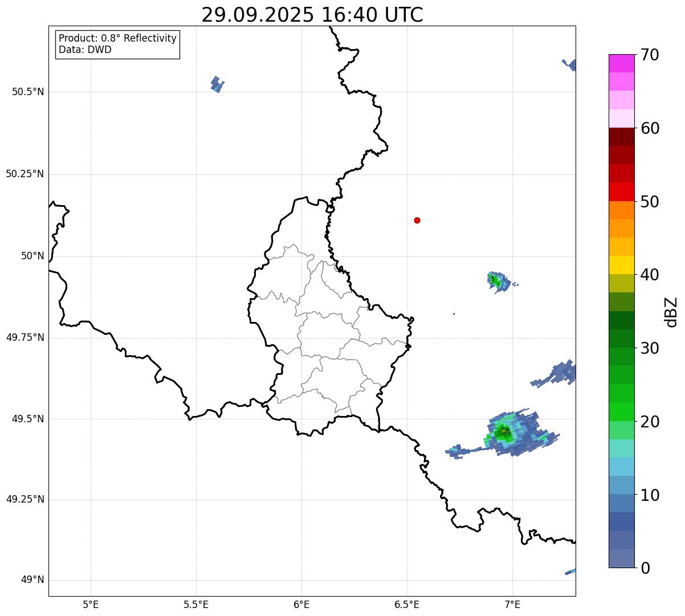Click the 'Data: DWD' label

click(x=85, y=50)
